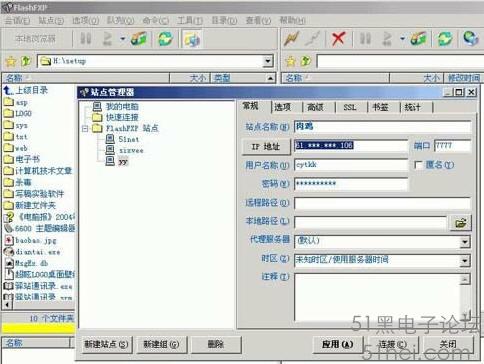Open the 站点 menu
484x364 pixels.
click(x=51, y=20)
